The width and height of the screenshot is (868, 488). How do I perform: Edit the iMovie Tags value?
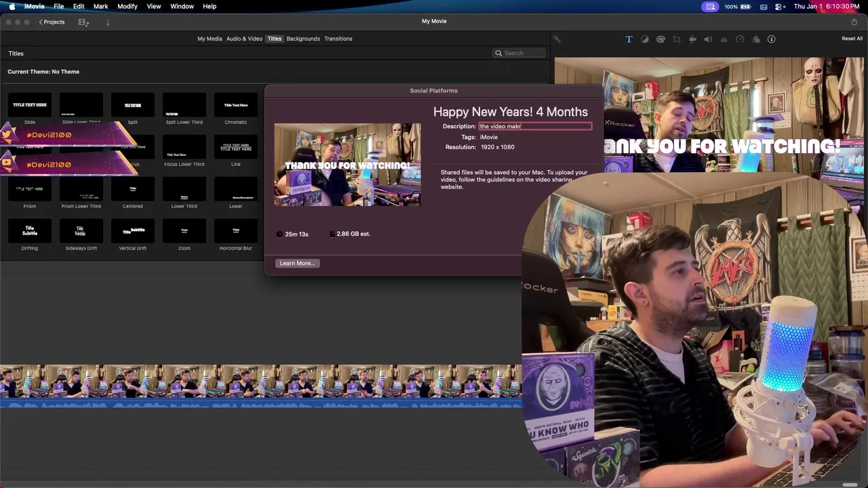click(x=489, y=137)
